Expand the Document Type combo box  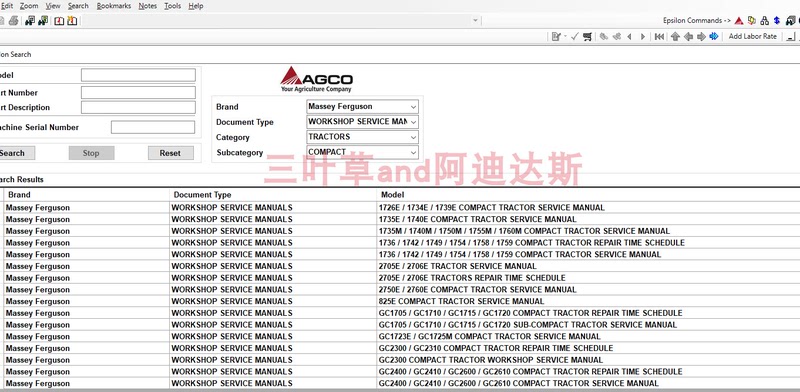click(362, 122)
